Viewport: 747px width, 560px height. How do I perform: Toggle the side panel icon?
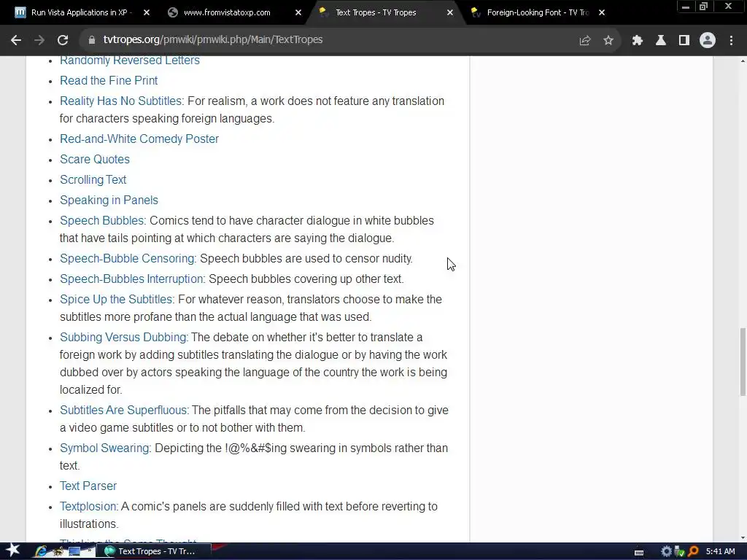point(684,41)
